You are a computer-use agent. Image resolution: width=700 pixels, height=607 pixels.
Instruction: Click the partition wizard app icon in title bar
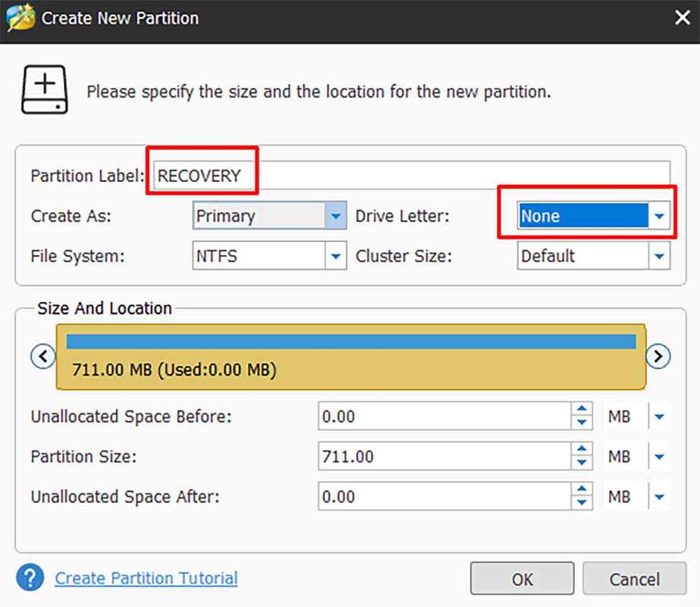pyautogui.click(x=21, y=17)
